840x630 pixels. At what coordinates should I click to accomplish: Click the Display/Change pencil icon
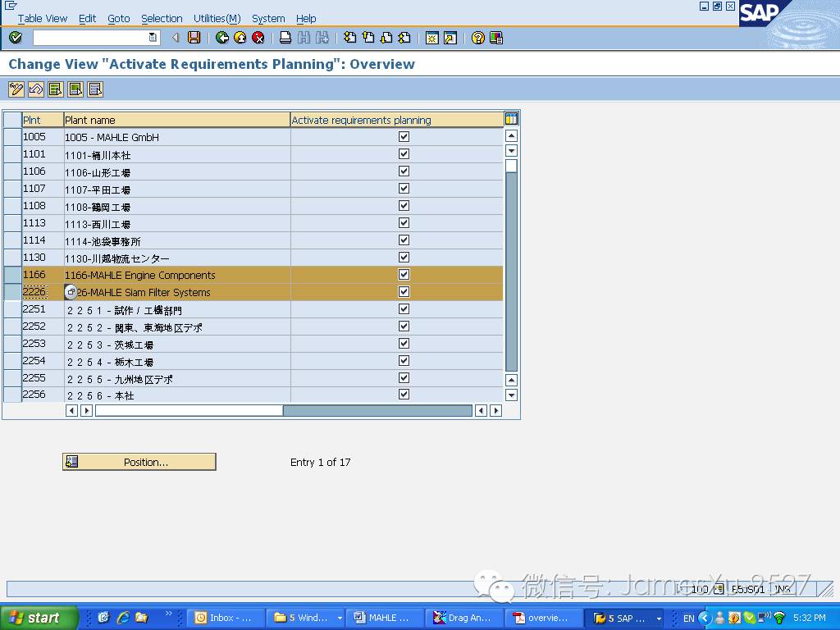[16, 89]
